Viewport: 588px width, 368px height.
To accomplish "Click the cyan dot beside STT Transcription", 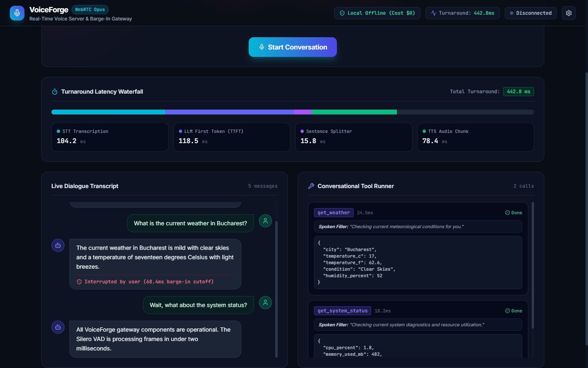I will (58, 131).
